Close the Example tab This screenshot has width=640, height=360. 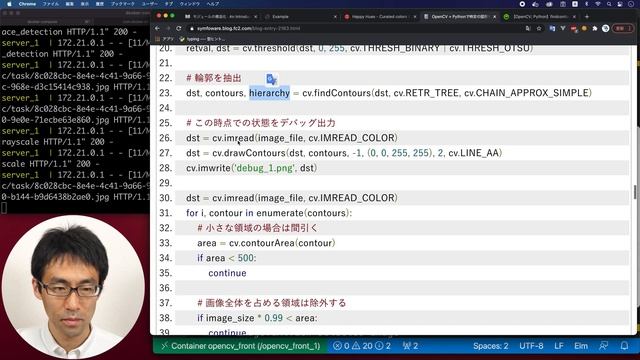point(335,17)
